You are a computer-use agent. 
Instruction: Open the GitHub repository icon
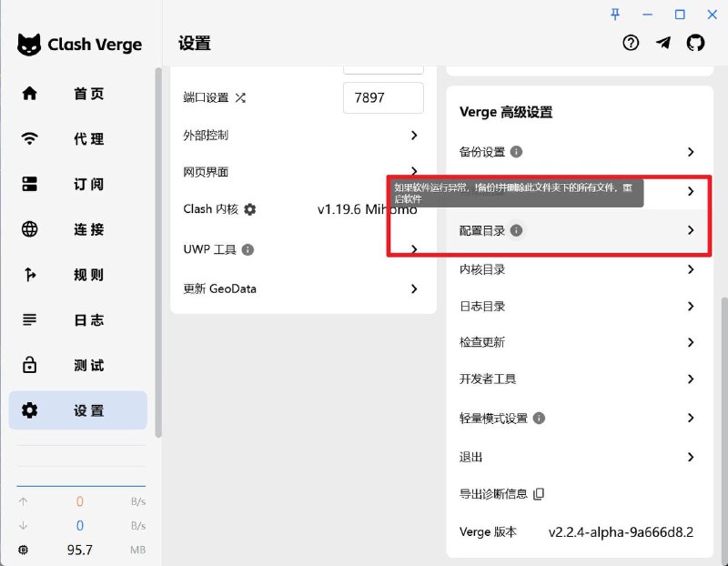coord(696,43)
